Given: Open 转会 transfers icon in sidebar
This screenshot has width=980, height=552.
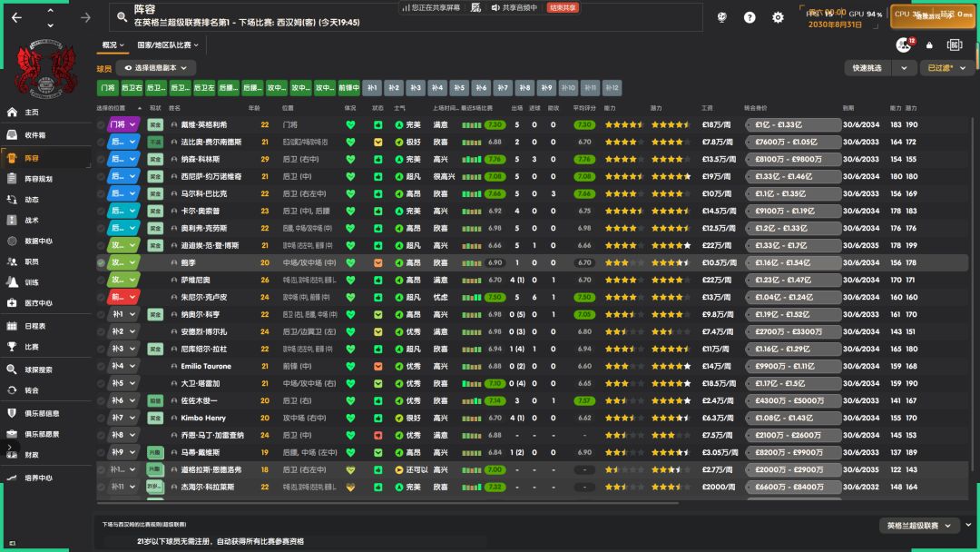Looking at the screenshot, I should pos(12,390).
